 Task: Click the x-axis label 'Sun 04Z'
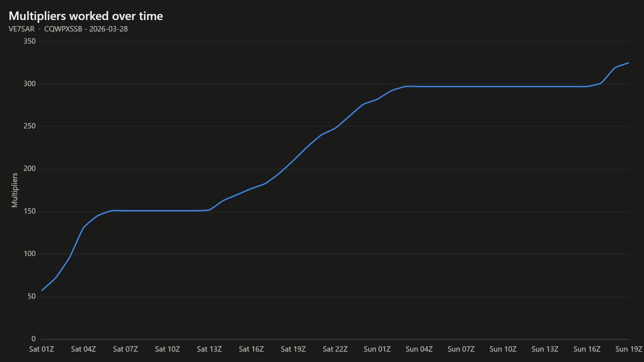(x=419, y=349)
